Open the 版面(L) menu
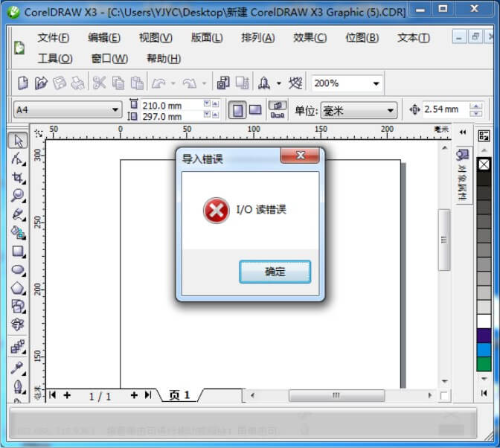Image resolution: width=500 pixels, height=448 pixels. pyautogui.click(x=207, y=38)
